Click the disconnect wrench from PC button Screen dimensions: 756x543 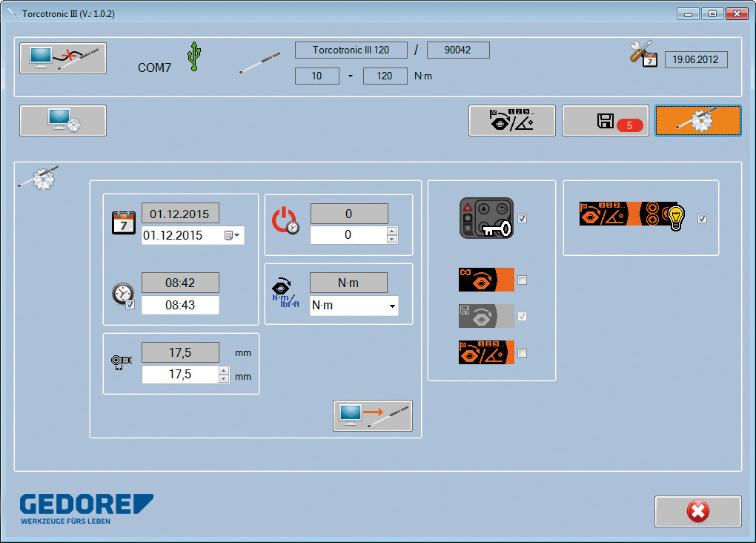63,59
